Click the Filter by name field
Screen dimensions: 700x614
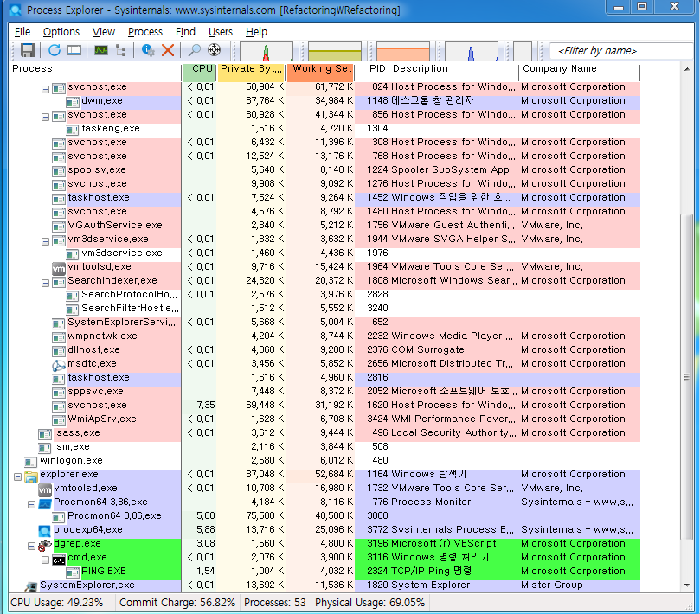click(620, 51)
